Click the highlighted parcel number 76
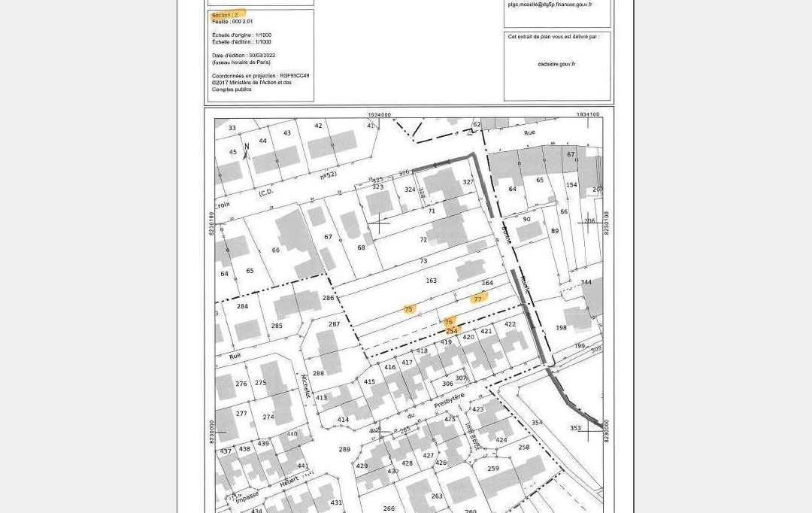The image size is (812, 513). coord(448,322)
